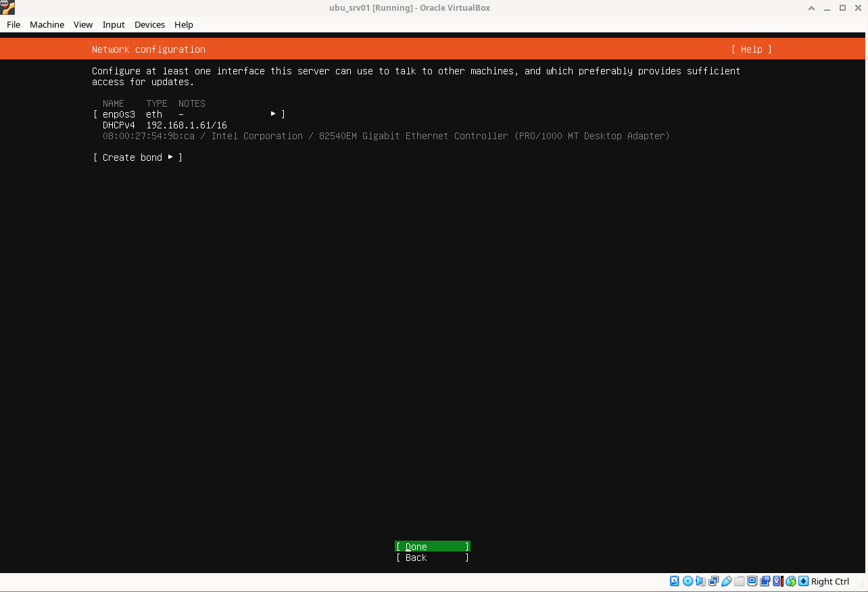Click the shared folders status icon
The width and height of the screenshot is (868, 592).
point(739,581)
